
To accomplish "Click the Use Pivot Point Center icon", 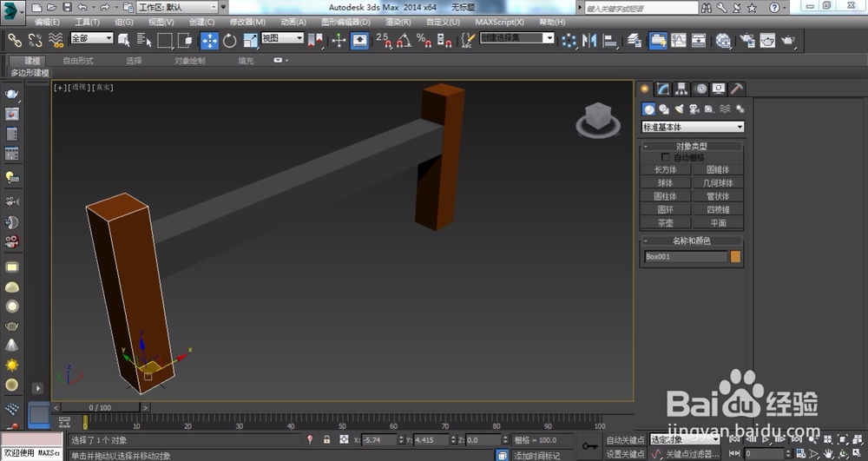I will (315, 40).
